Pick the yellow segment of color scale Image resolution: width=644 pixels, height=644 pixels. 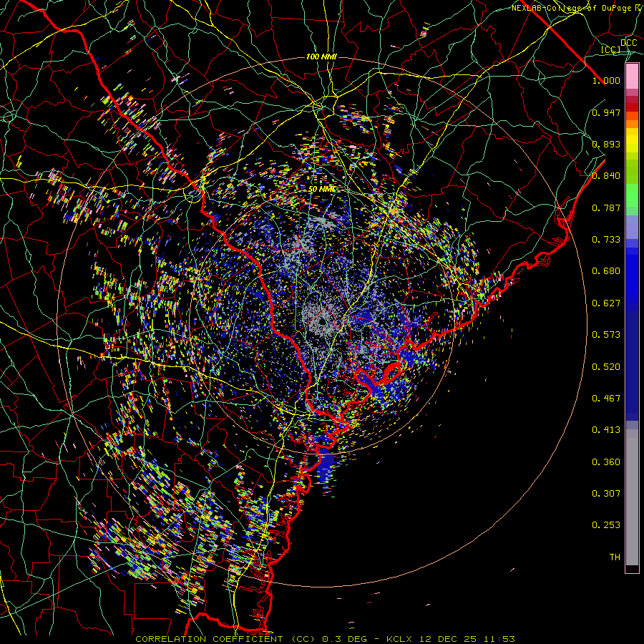click(632, 140)
